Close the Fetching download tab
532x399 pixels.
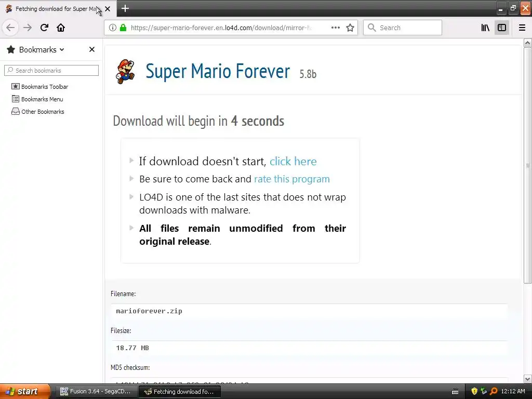tap(108, 9)
